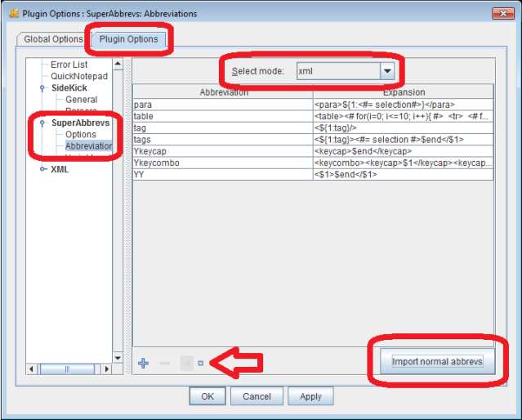The width and height of the screenshot is (522, 420).
Task: Select the 'table' abbreviation row
Action: point(223,116)
